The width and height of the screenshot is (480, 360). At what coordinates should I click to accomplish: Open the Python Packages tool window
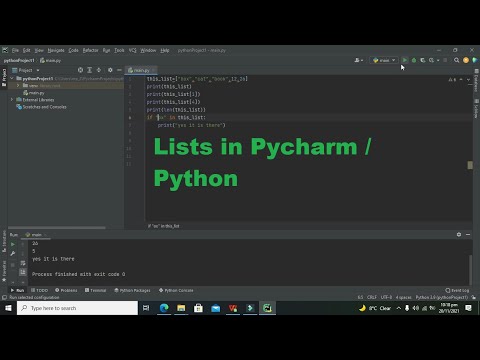coord(132,290)
